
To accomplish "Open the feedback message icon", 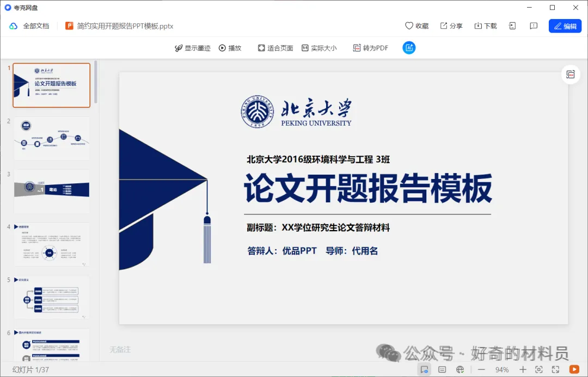I will click(x=534, y=26).
